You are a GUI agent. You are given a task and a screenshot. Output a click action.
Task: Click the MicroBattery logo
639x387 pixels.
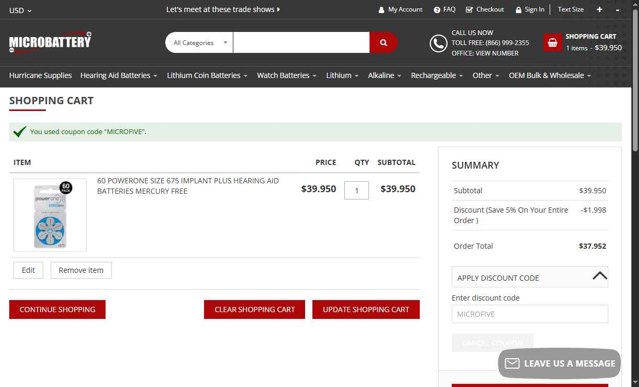(x=50, y=42)
